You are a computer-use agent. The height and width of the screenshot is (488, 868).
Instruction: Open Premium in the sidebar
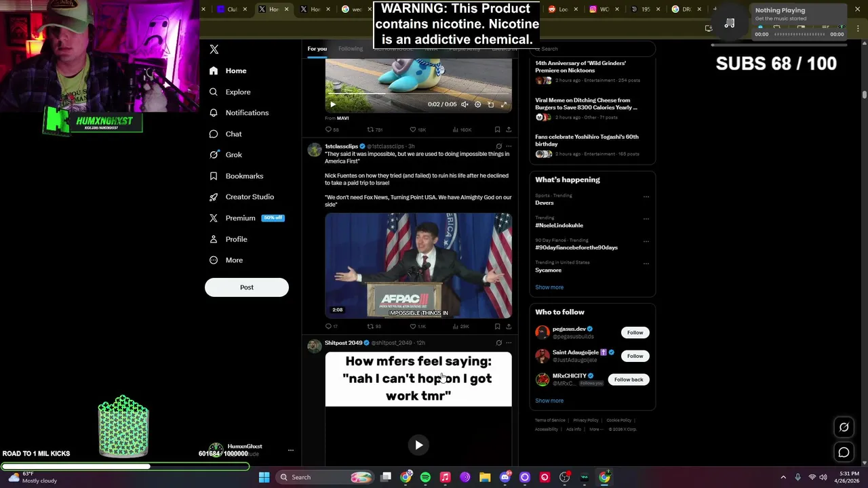246,218
